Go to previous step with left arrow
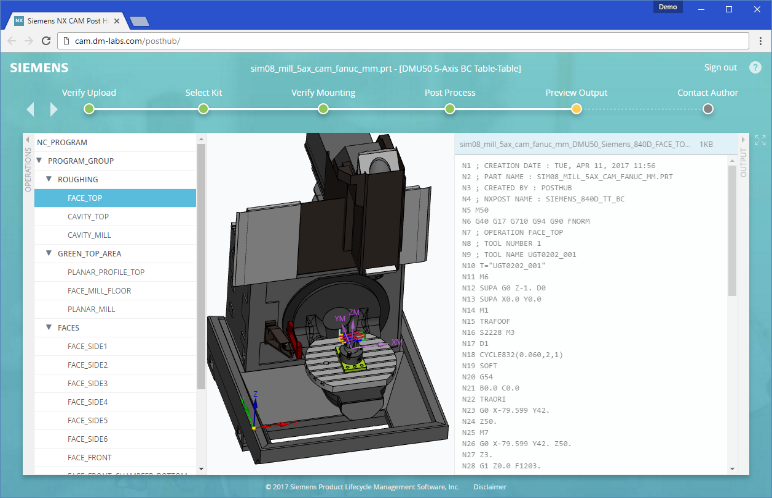 [x=31, y=109]
